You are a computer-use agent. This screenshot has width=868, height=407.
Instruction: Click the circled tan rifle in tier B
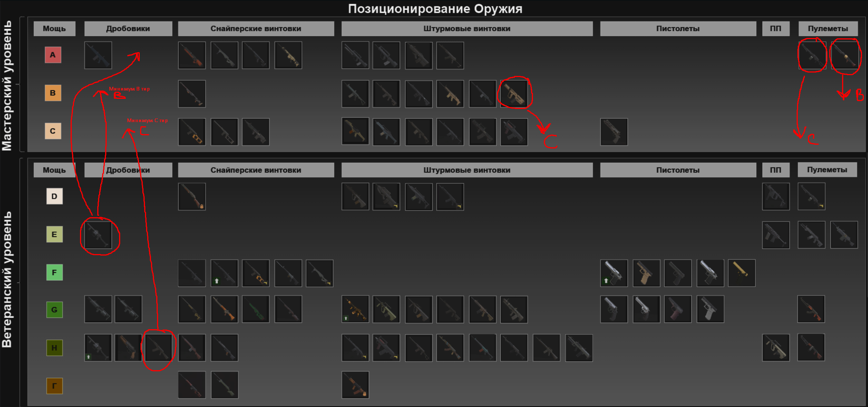point(514,94)
